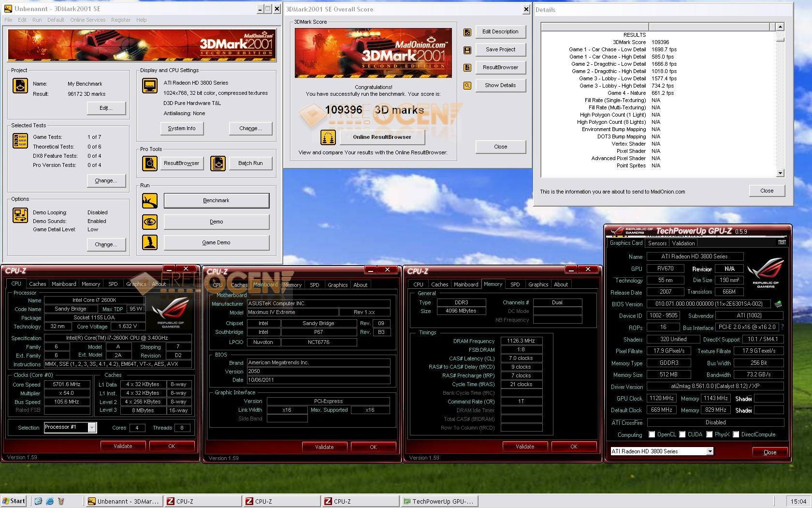Click Edit button in Project section
The image size is (812, 508).
pos(106,108)
